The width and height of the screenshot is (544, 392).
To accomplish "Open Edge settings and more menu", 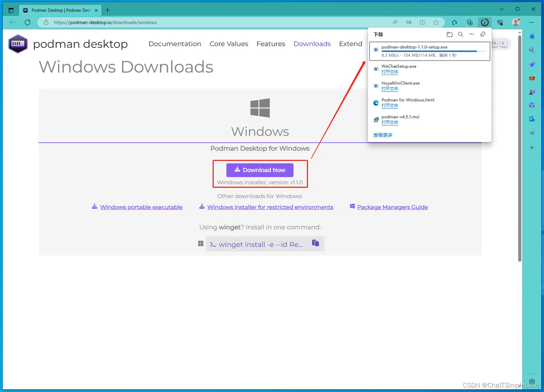I will click(x=532, y=23).
